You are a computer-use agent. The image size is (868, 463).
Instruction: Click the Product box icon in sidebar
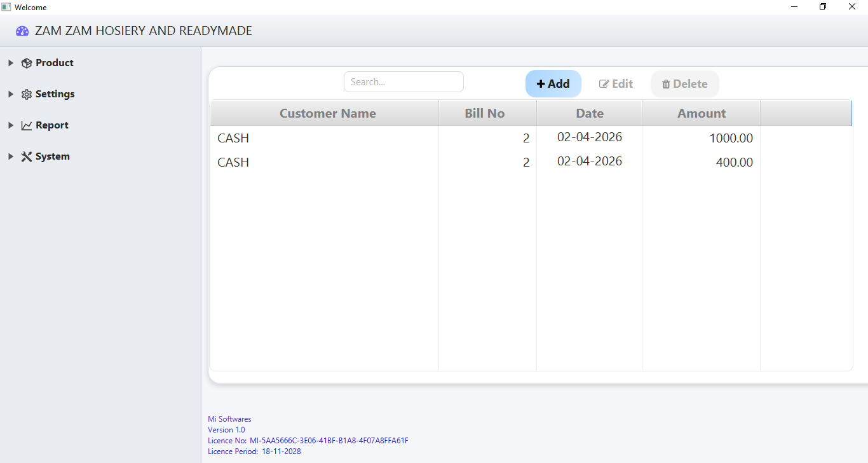pyautogui.click(x=26, y=62)
